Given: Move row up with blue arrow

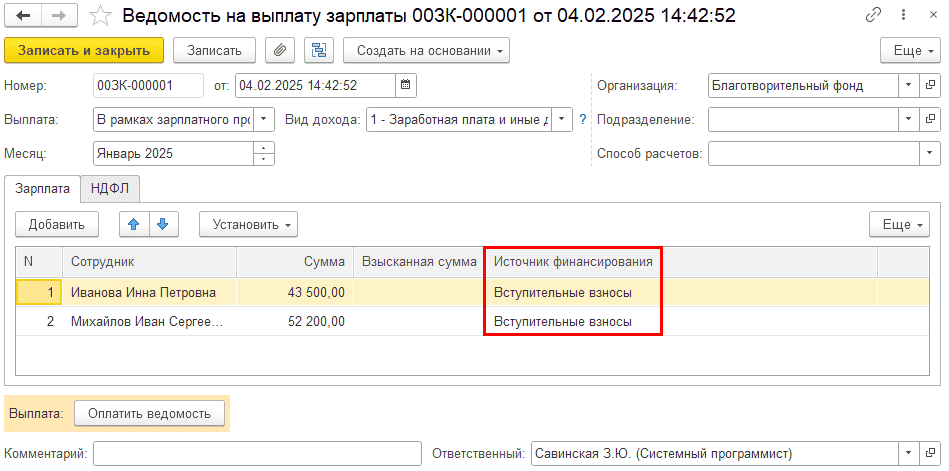Looking at the screenshot, I should [134, 225].
